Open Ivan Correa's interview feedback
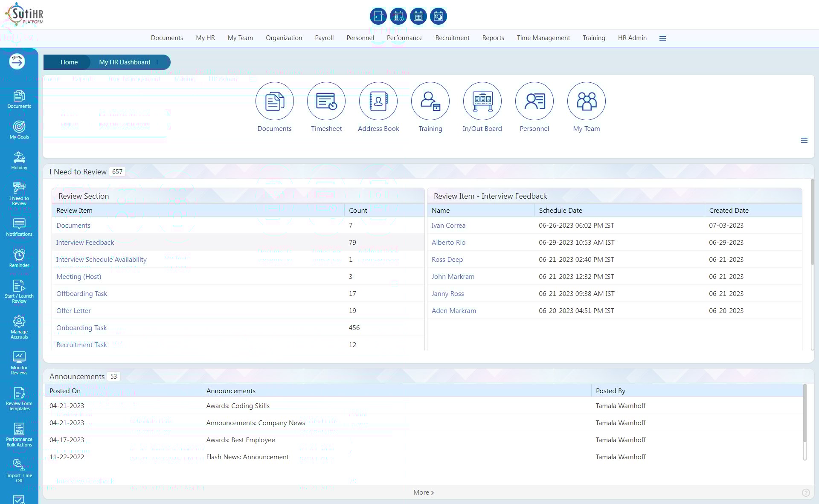The image size is (819, 504). [448, 225]
